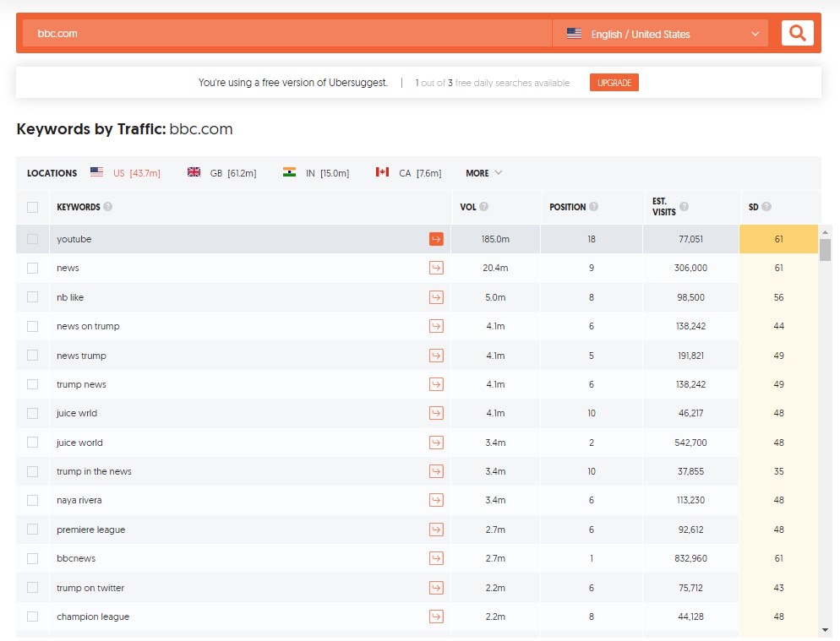Toggle the select-all keywords checkbox in header

click(32, 207)
